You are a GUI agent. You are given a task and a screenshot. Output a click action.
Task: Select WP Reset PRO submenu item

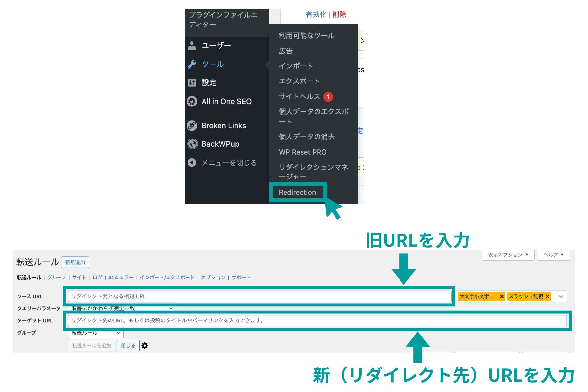pos(303,152)
